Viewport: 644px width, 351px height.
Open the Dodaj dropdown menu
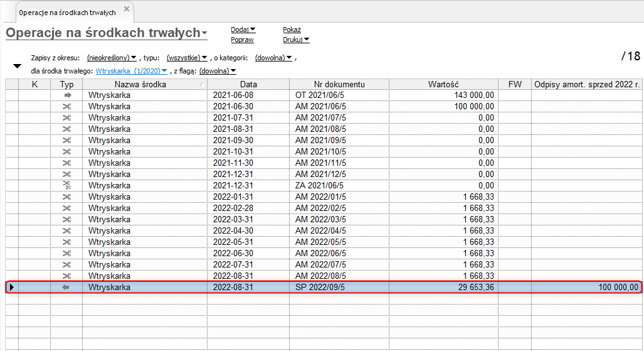pyautogui.click(x=243, y=30)
